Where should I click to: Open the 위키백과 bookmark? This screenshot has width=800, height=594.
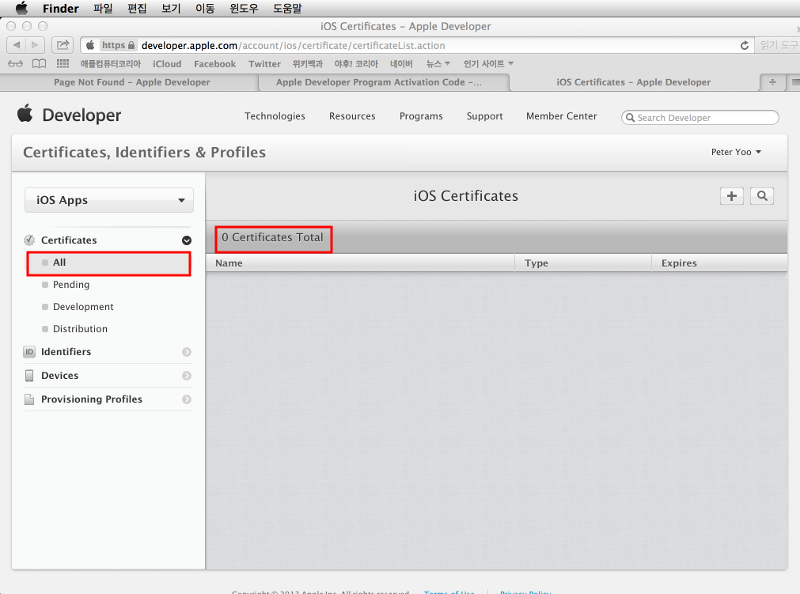[x=308, y=64]
